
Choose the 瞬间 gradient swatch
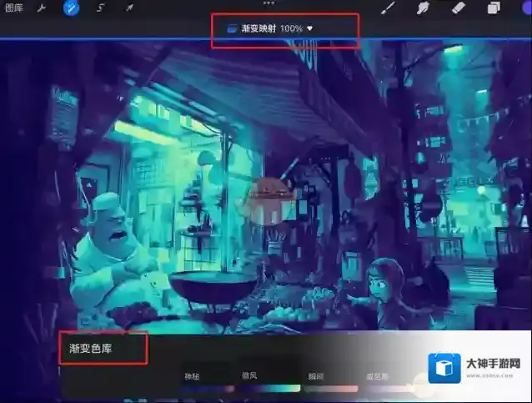coord(331,389)
